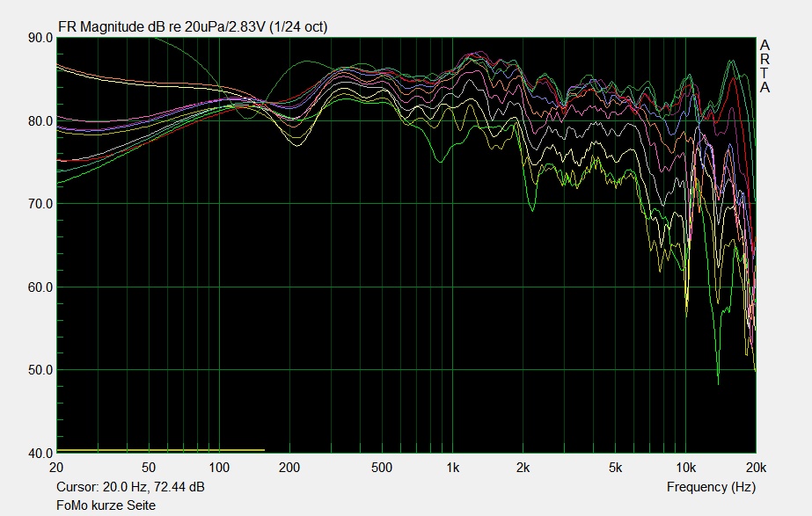Click the '2k' frequency axis label
Viewport: 812px width, 516px height.
pos(523,468)
